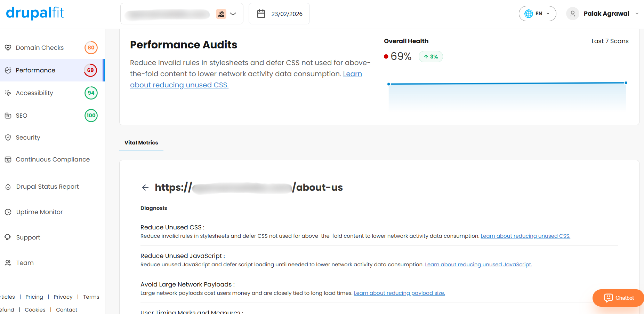
Task: Open Pricing footer link
Action: point(34,297)
